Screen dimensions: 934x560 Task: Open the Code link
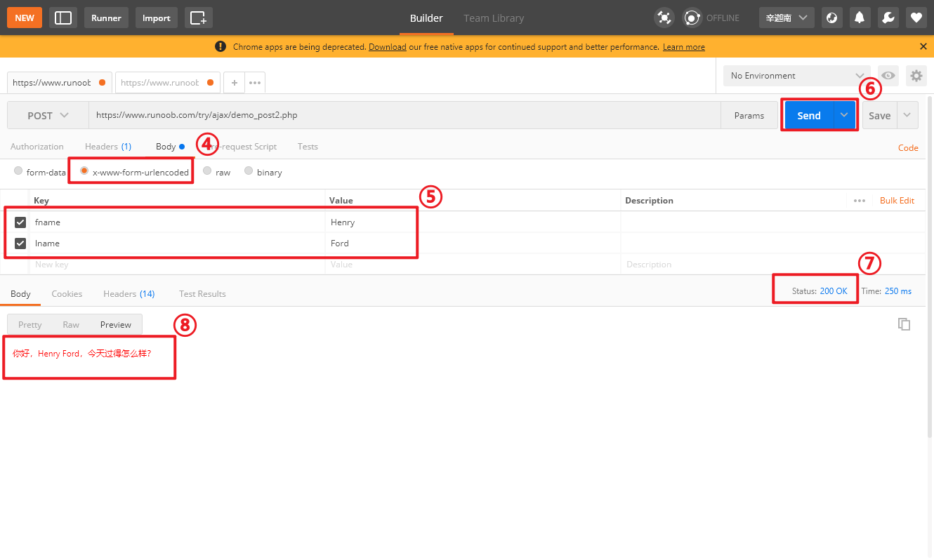[x=908, y=147]
